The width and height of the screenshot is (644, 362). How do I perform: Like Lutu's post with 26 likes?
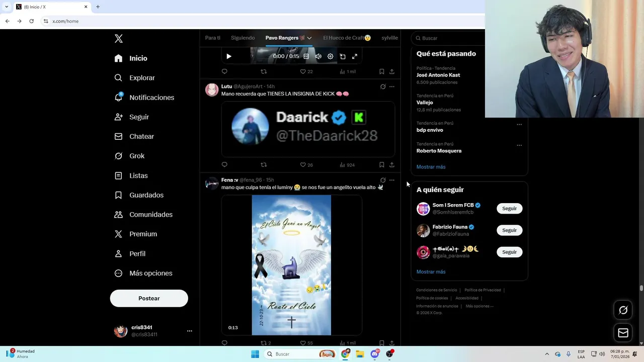click(x=306, y=164)
